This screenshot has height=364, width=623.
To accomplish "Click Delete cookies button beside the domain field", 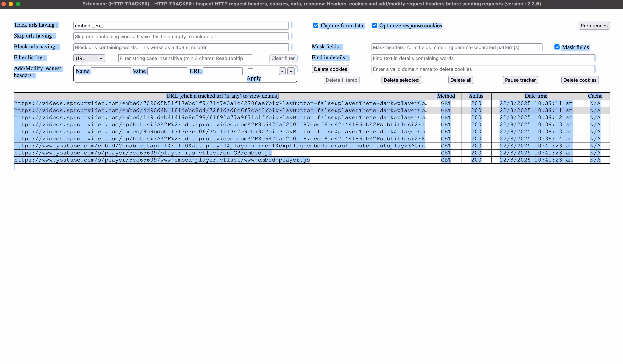I will pos(330,69).
